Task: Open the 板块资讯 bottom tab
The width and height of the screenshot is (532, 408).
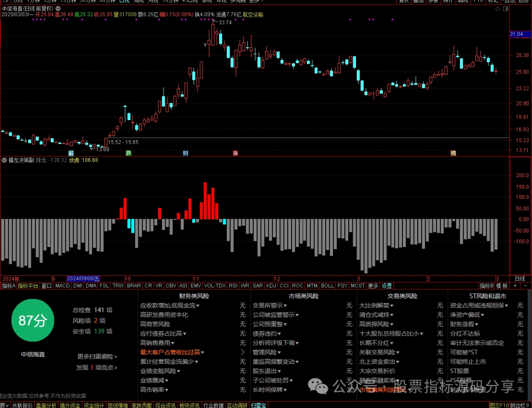Action: click(189, 405)
